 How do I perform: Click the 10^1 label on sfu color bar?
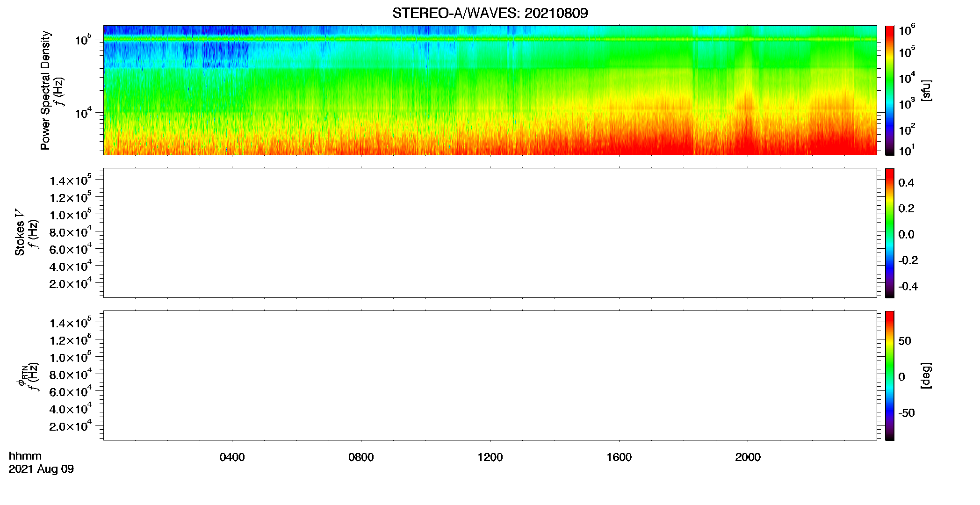click(907, 150)
